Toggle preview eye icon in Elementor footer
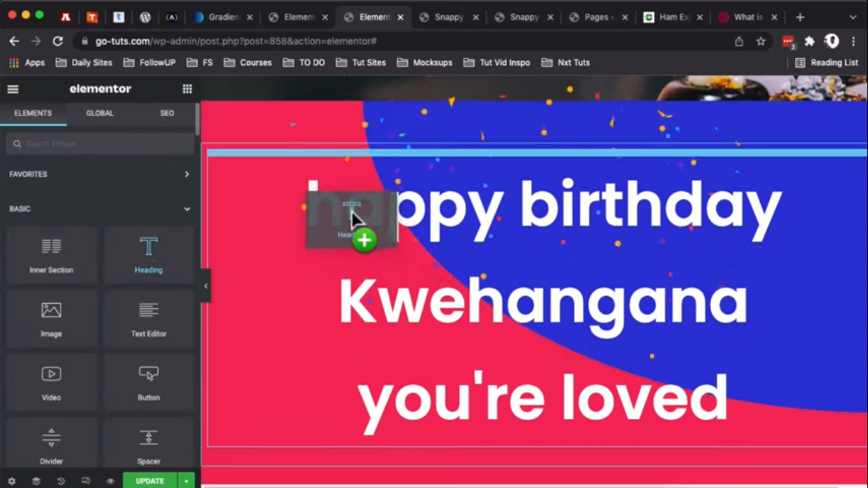The height and width of the screenshot is (488, 868). pyautogui.click(x=111, y=481)
